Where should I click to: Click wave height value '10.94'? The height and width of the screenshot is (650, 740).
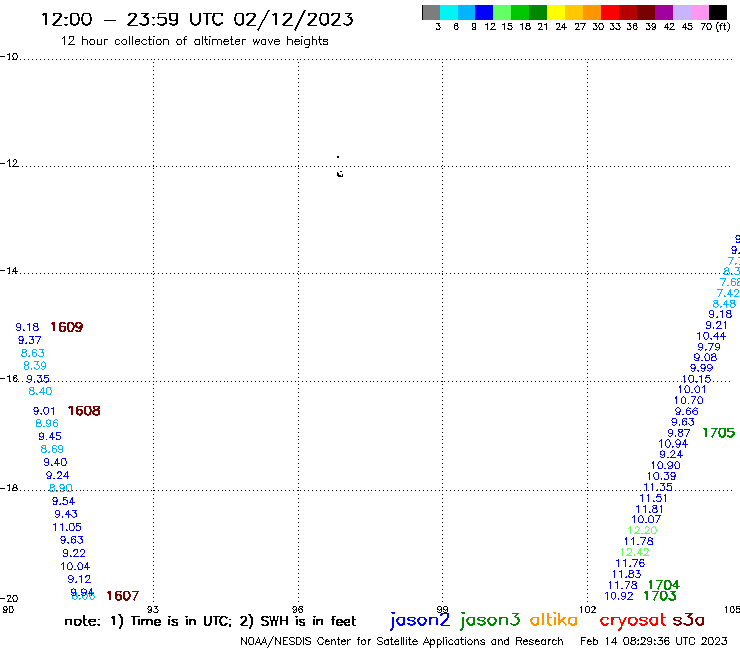coord(673,444)
